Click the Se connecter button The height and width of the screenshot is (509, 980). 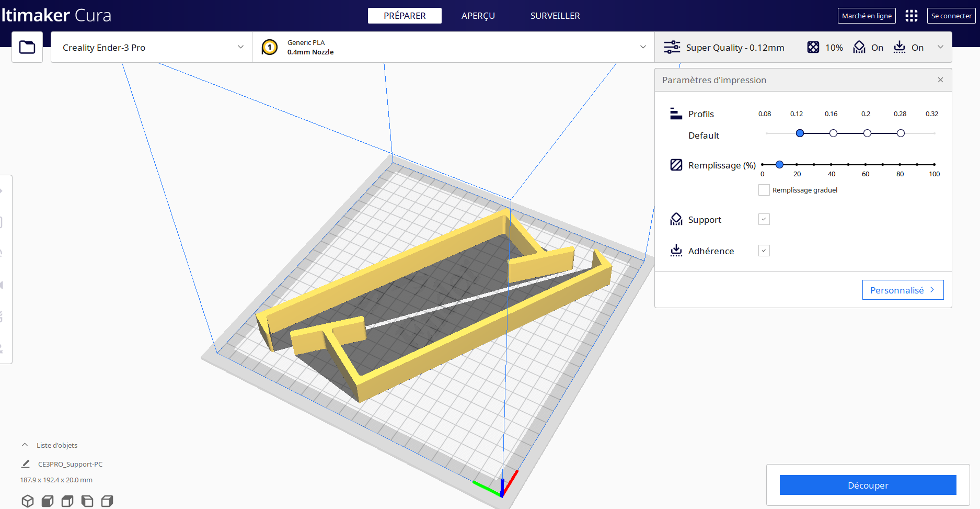[951, 16]
